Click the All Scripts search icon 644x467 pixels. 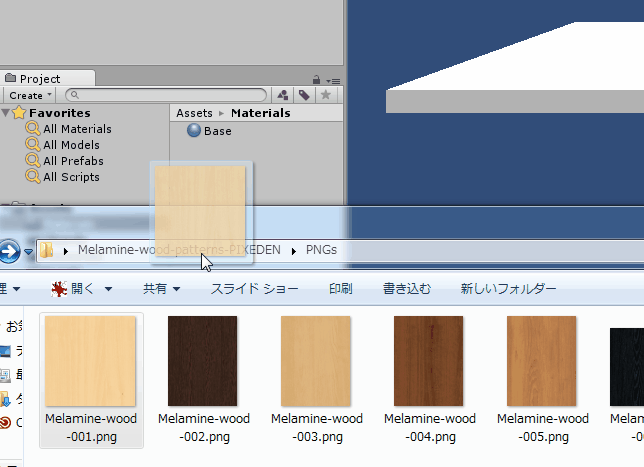point(33,177)
